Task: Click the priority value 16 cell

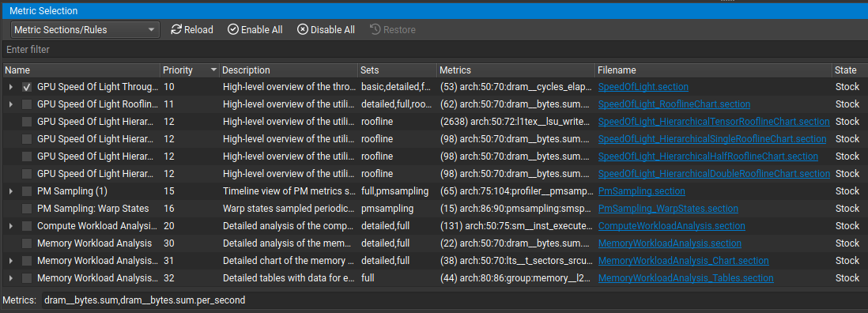Action: [x=169, y=209]
